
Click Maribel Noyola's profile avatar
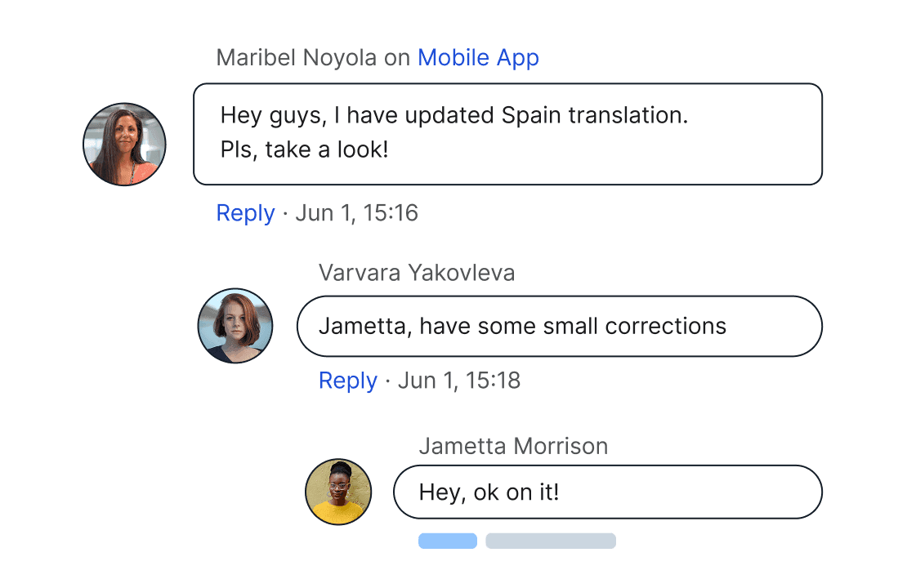124,144
